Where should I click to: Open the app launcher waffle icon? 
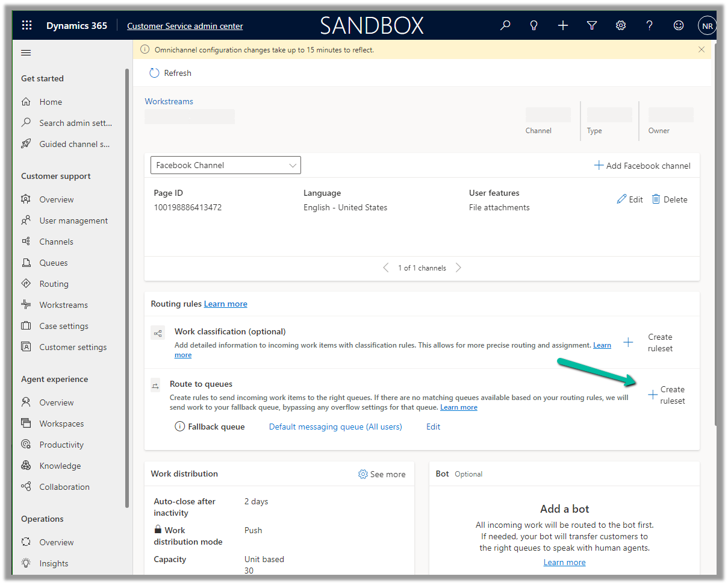click(26, 25)
